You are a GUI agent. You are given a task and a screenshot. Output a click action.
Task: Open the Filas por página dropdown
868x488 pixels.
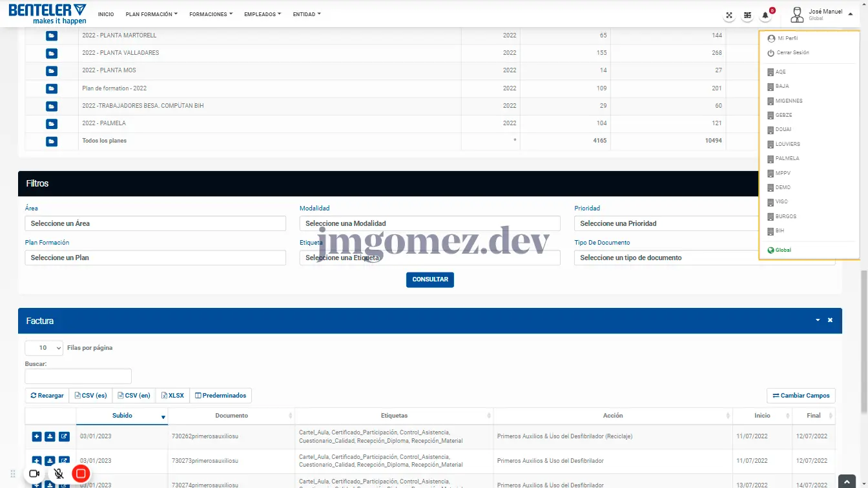click(44, 348)
